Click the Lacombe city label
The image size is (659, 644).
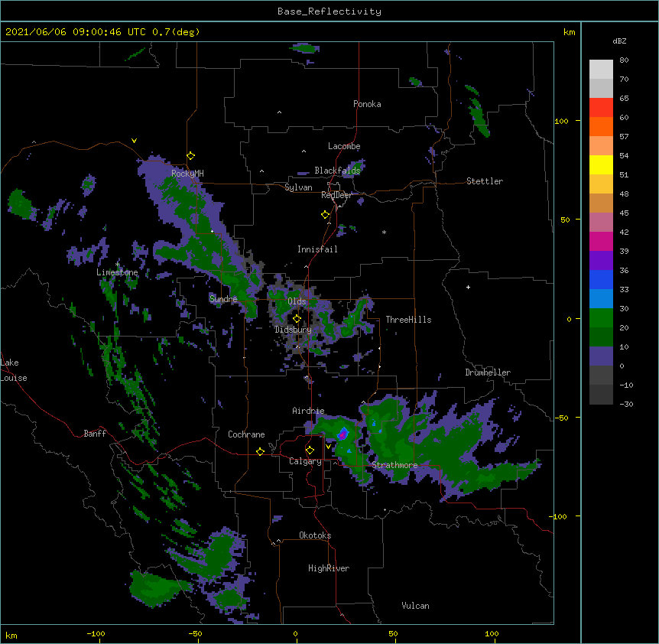click(344, 146)
